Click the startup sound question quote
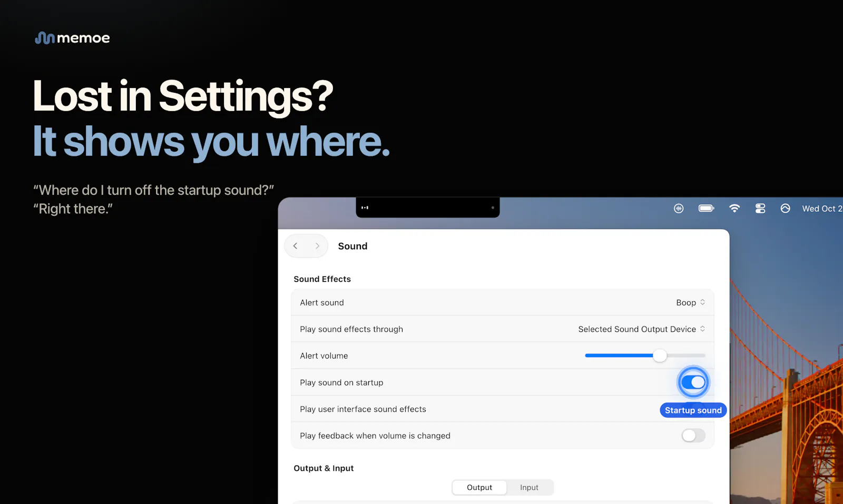Image resolution: width=843 pixels, height=504 pixels. click(x=153, y=190)
